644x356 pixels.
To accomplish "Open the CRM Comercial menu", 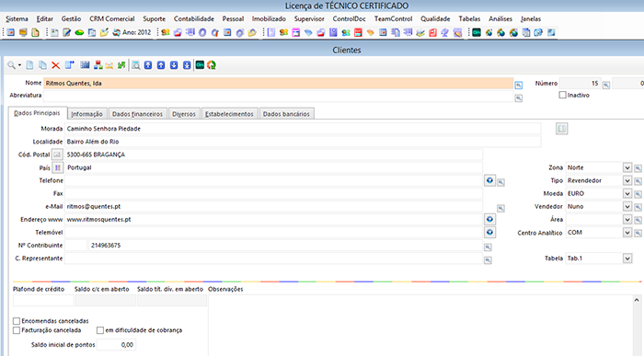I will 111,19.
